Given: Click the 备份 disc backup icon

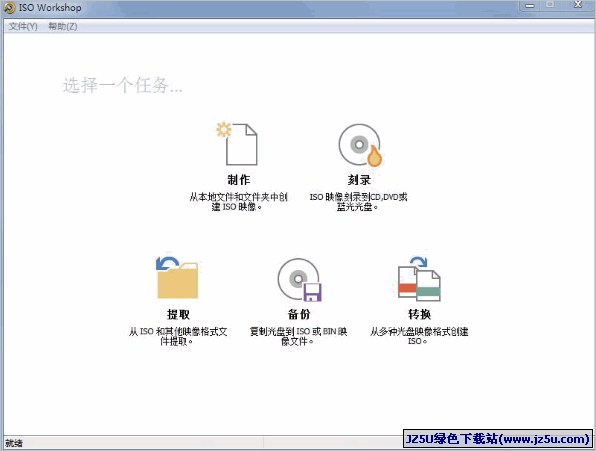Looking at the screenshot, I should 299,280.
